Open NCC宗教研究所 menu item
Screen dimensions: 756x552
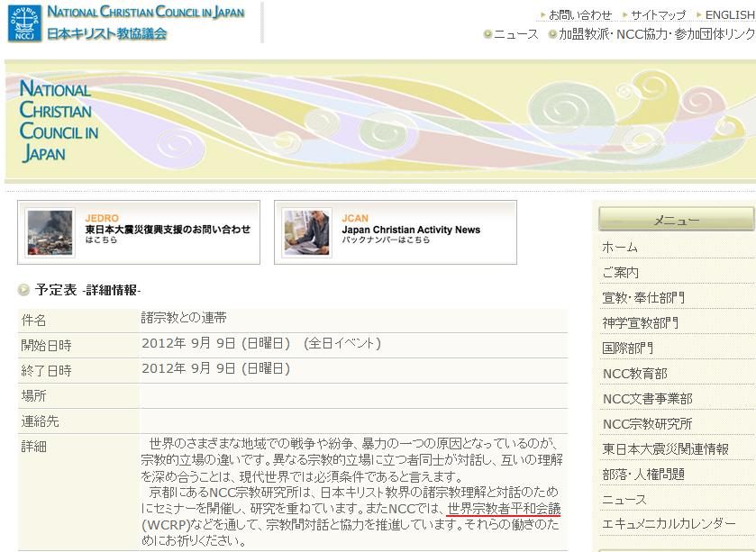pyautogui.click(x=647, y=424)
